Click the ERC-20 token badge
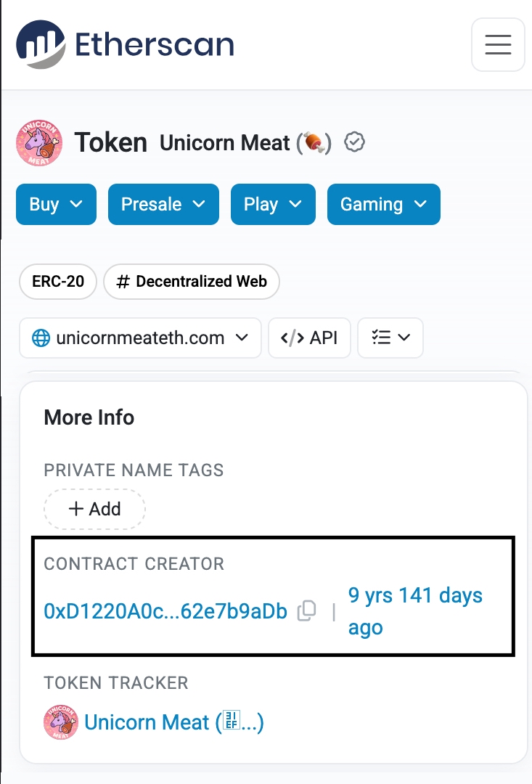This screenshot has height=784, width=532. click(57, 282)
